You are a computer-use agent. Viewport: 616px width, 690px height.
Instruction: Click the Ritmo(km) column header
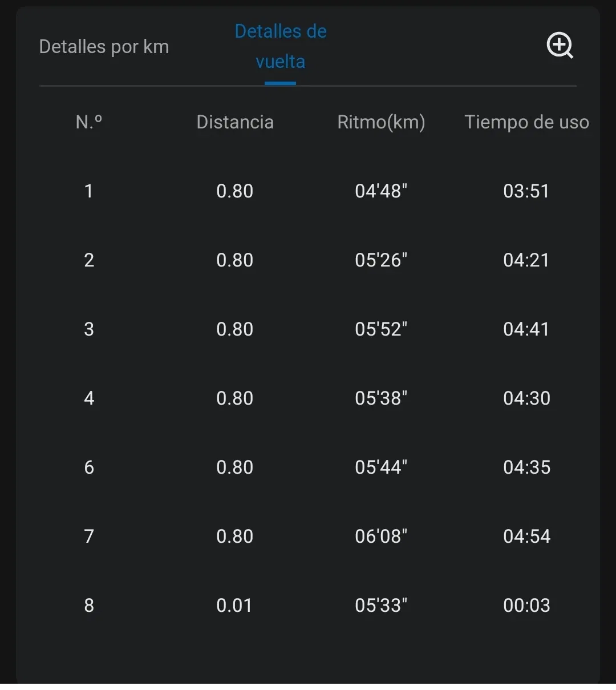tap(381, 122)
